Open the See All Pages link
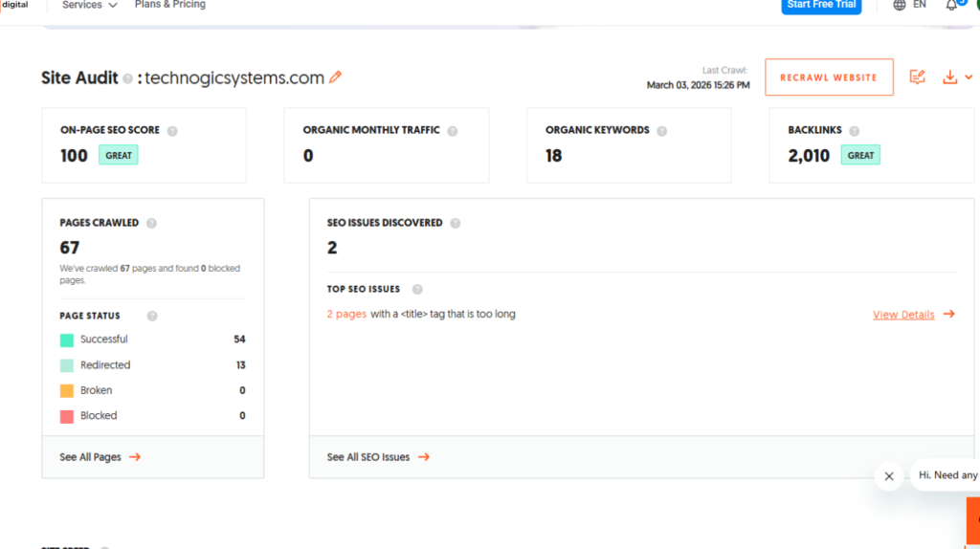The width and height of the screenshot is (980, 549). [x=90, y=457]
